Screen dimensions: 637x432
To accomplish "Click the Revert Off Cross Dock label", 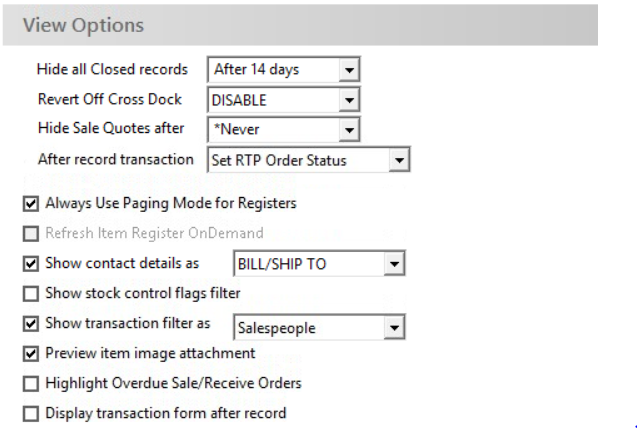I will pyautogui.click(x=110, y=100).
